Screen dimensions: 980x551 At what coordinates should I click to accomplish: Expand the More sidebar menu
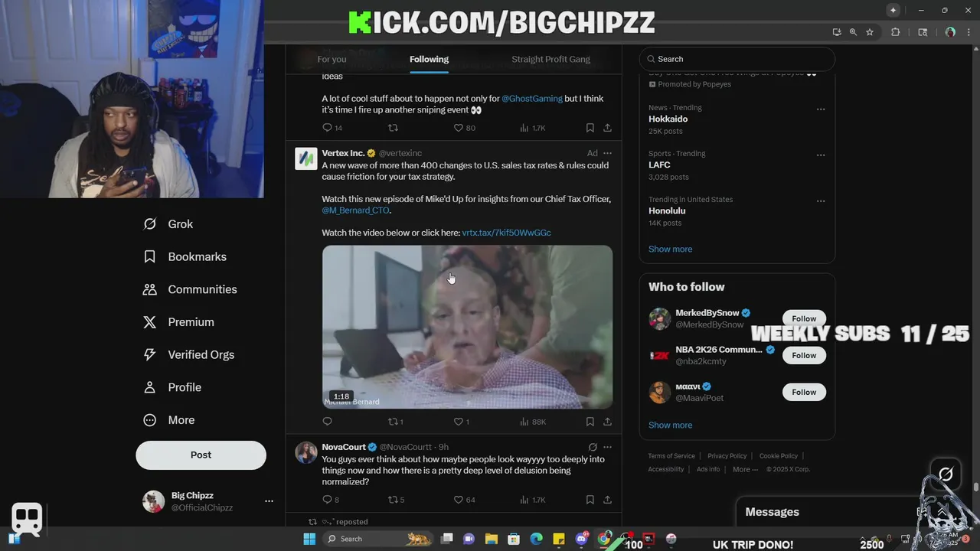170,420
